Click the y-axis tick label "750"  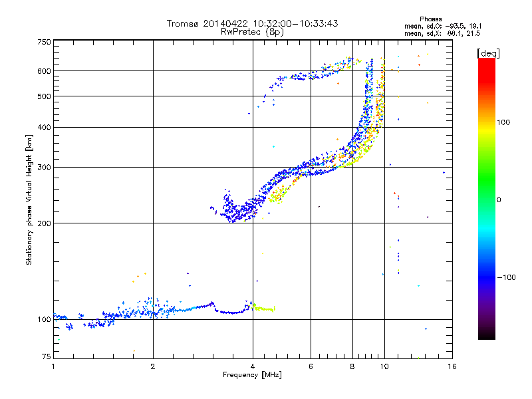tap(44, 42)
